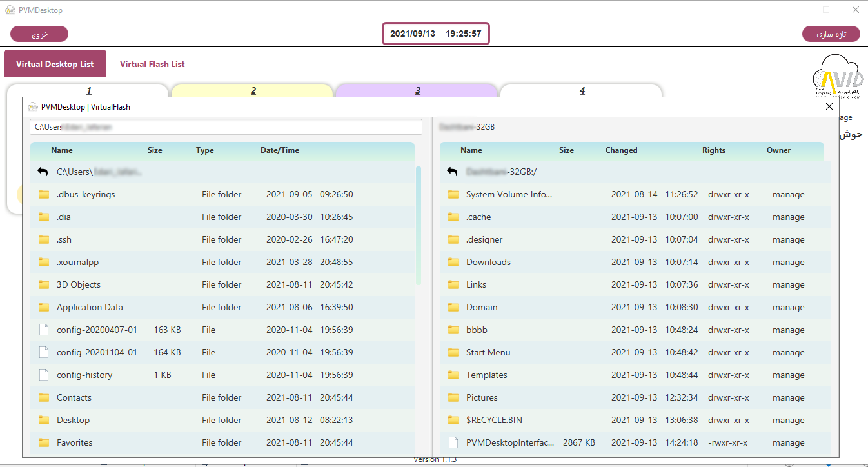The height and width of the screenshot is (467, 868).
Task: Select the Templates folder icon
Action: [x=453, y=375]
